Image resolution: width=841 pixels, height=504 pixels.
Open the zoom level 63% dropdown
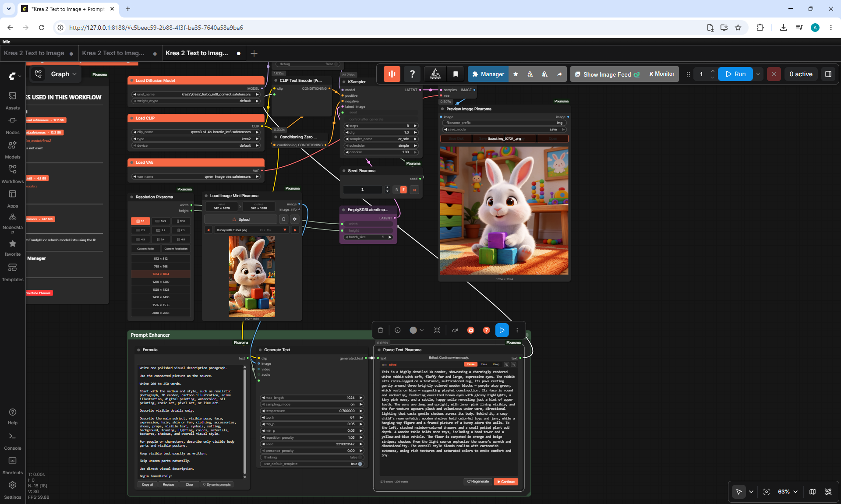point(788,492)
